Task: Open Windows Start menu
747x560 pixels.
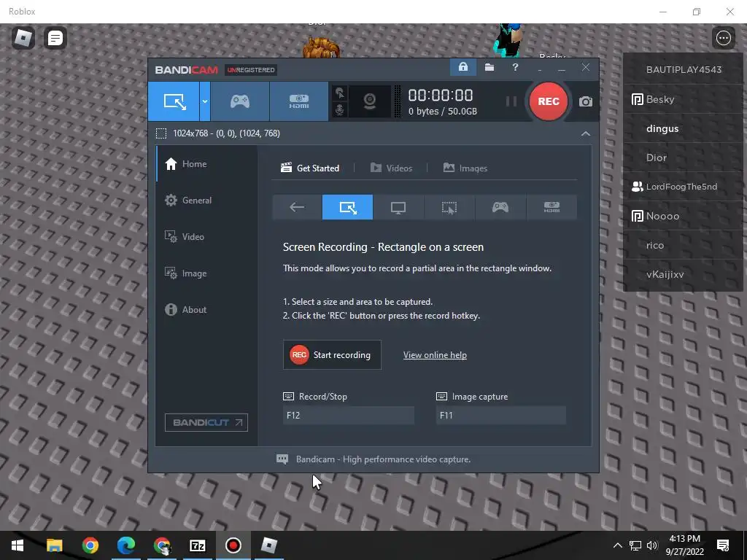Action: pos(18,545)
